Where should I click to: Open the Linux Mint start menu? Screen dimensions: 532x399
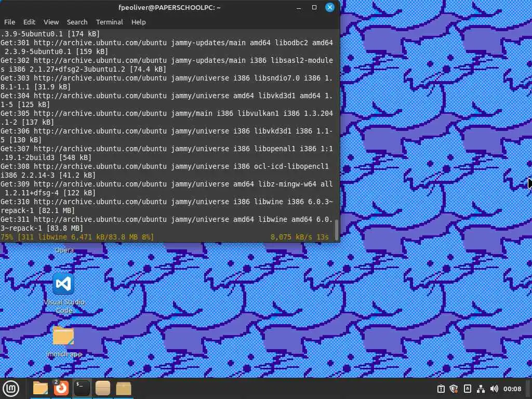click(11, 389)
